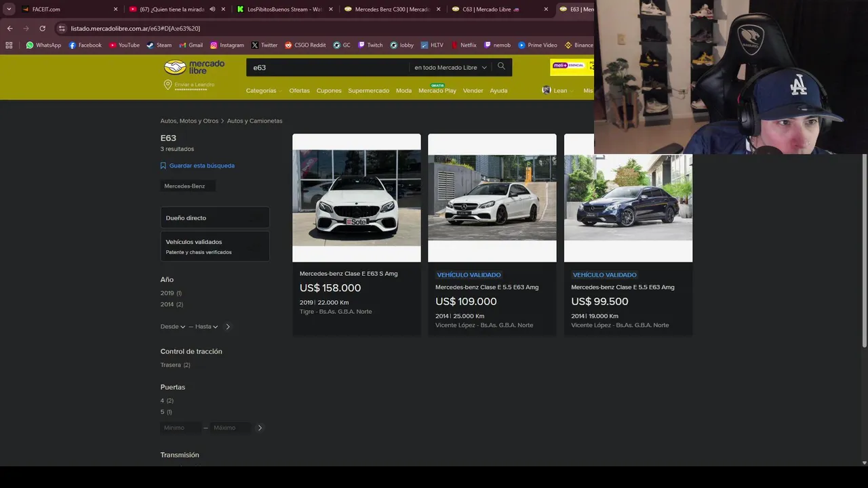Open the Ayuda menu link
This screenshot has width=868, height=488.
(498, 91)
